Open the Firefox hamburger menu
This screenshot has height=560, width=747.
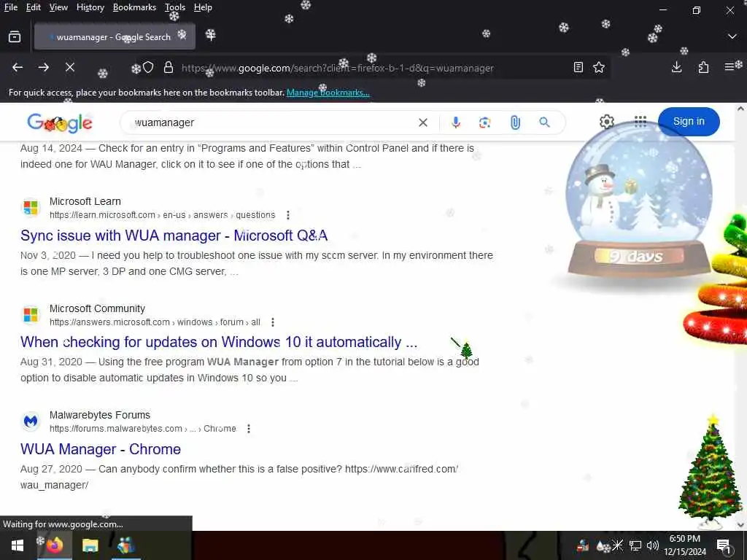pos(729,68)
